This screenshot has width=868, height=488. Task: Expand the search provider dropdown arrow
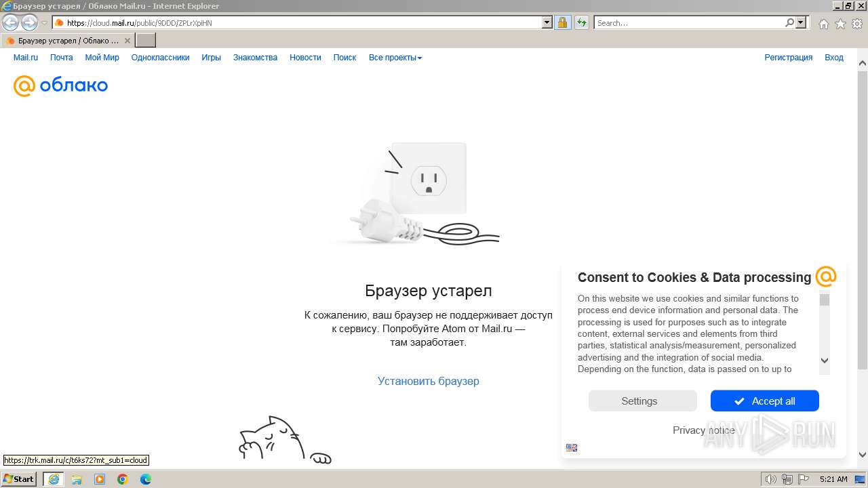801,22
